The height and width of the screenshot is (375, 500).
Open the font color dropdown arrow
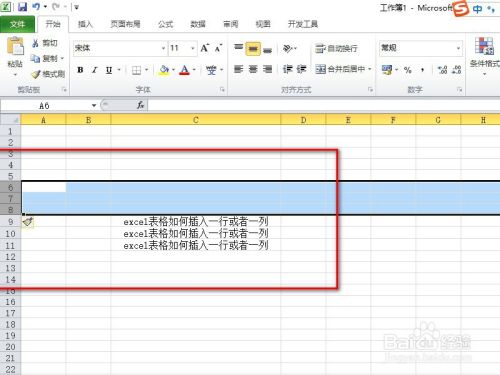[x=194, y=70]
